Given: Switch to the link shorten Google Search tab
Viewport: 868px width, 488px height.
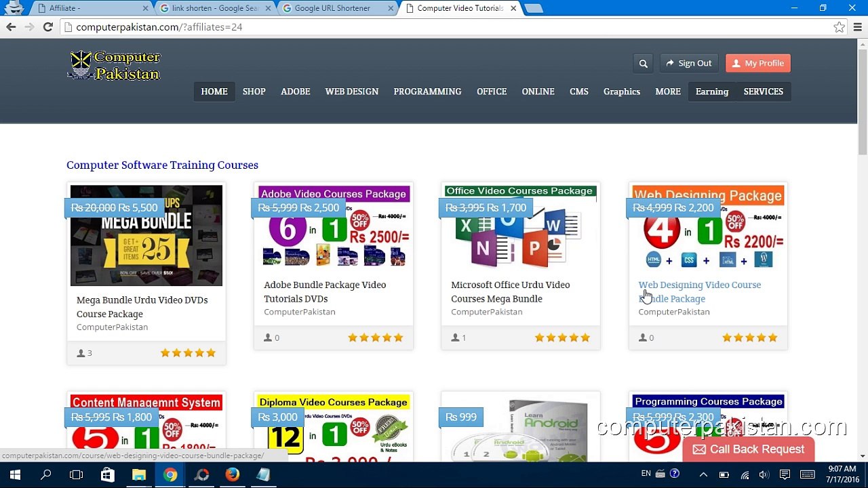Looking at the screenshot, I should 214,8.
